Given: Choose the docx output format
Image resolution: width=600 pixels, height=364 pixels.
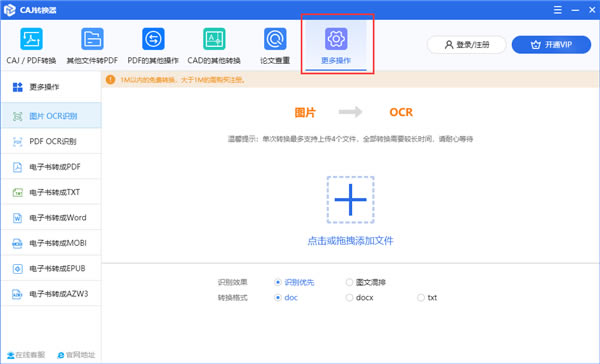Looking at the screenshot, I should tap(349, 297).
